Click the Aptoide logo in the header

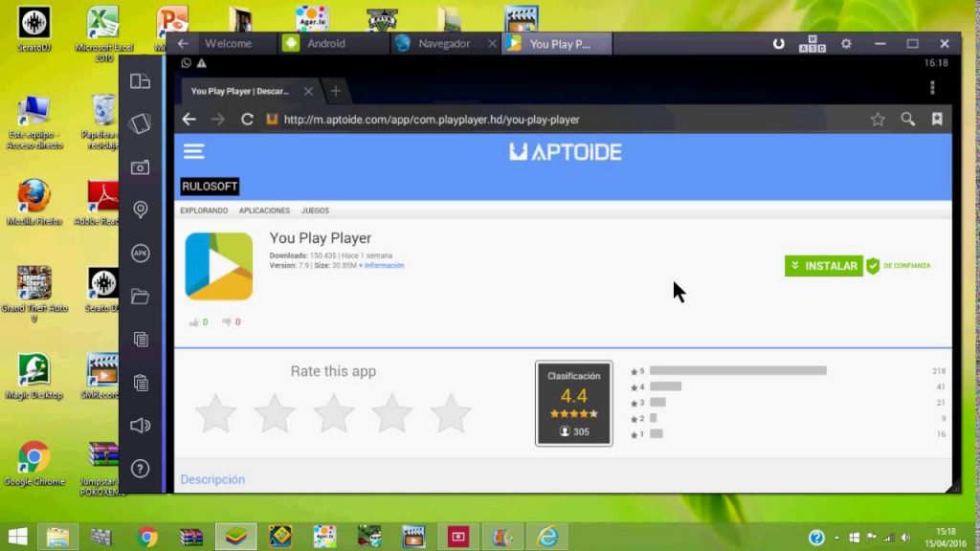click(565, 152)
